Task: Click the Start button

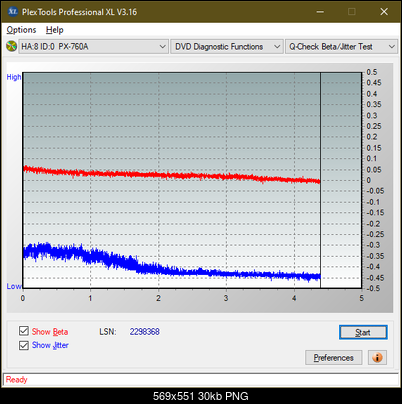Action: tap(363, 332)
